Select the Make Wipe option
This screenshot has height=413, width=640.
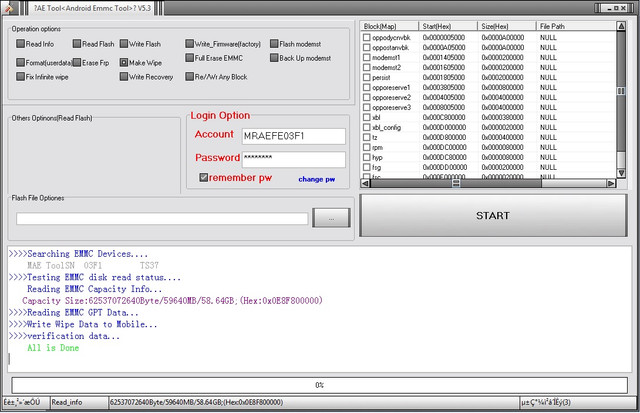[123, 62]
